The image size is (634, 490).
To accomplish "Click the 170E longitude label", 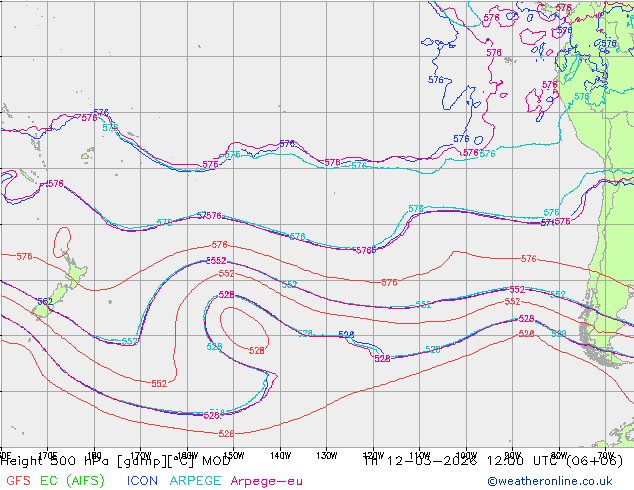I will [47, 454].
